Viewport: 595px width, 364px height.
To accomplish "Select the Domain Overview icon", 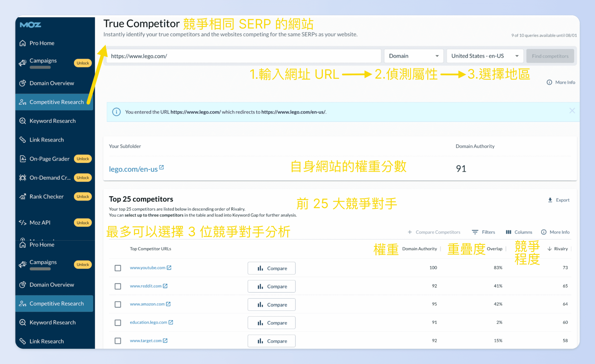I will (23, 83).
